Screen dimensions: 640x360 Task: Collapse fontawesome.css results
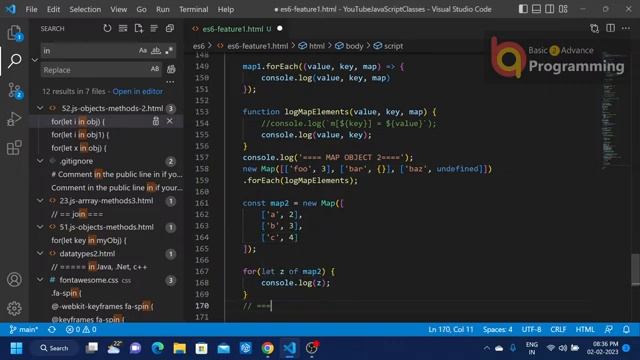pos(40,280)
